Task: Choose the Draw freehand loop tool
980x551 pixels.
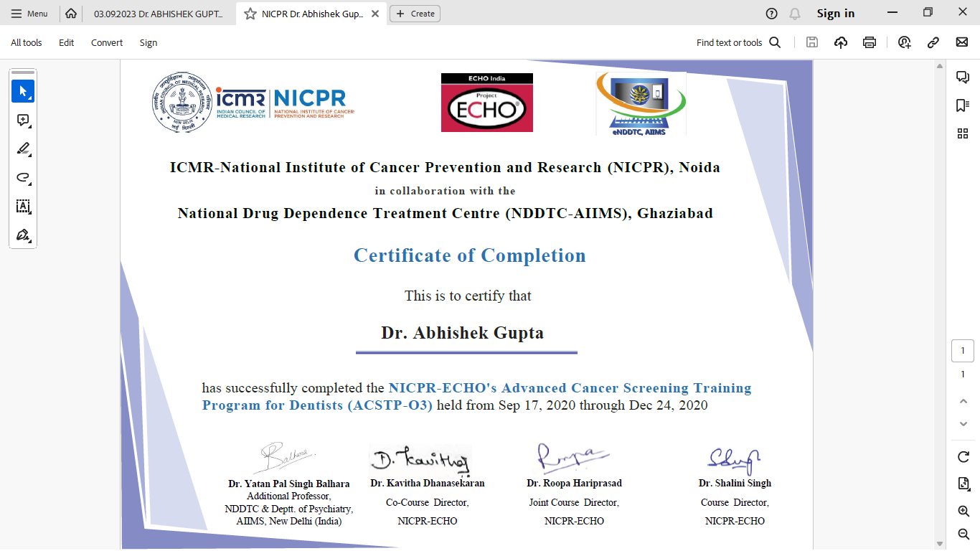Action: 23,178
